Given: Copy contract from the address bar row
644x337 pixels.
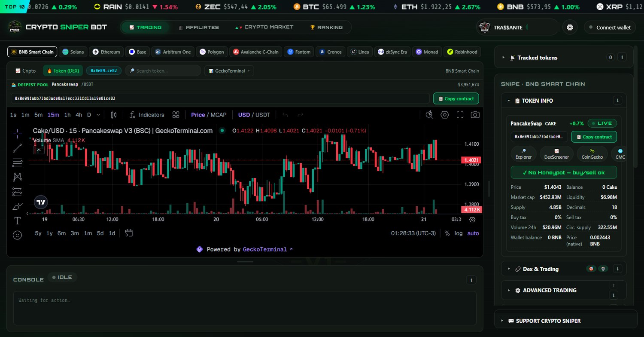Looking at the screenshot, I should [x=456, y=98].
